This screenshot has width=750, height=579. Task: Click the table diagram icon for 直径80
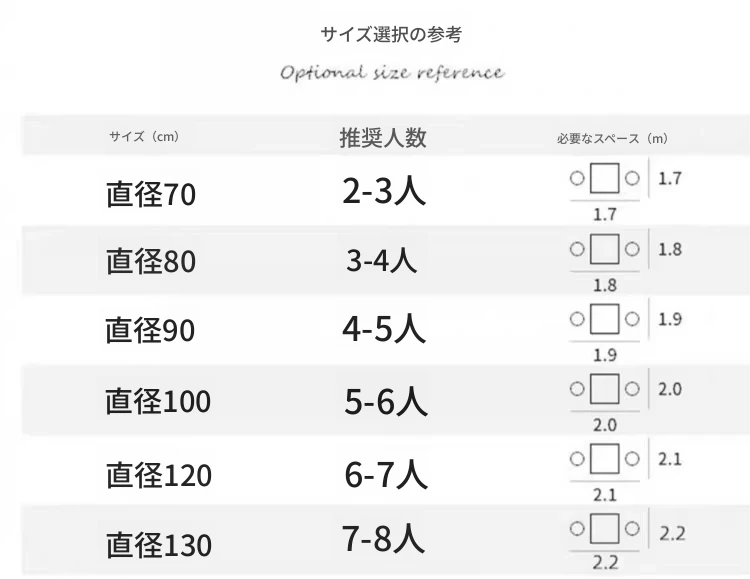coord(605,249)
